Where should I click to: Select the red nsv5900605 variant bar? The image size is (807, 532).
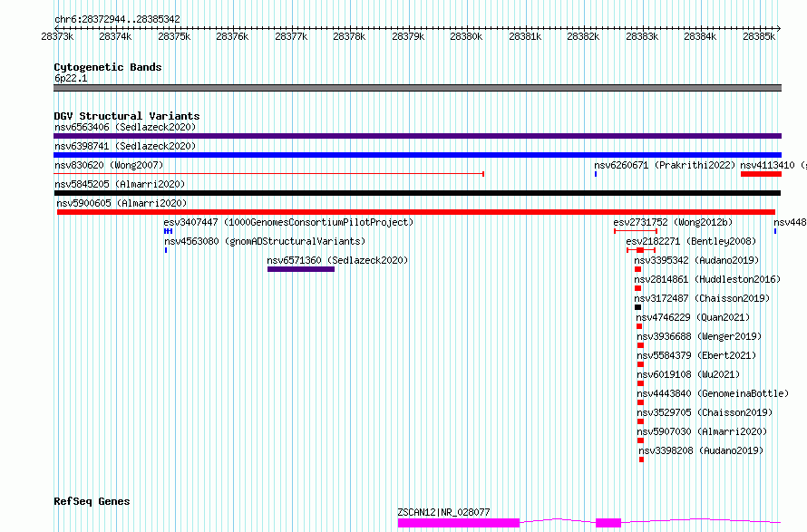416,212
